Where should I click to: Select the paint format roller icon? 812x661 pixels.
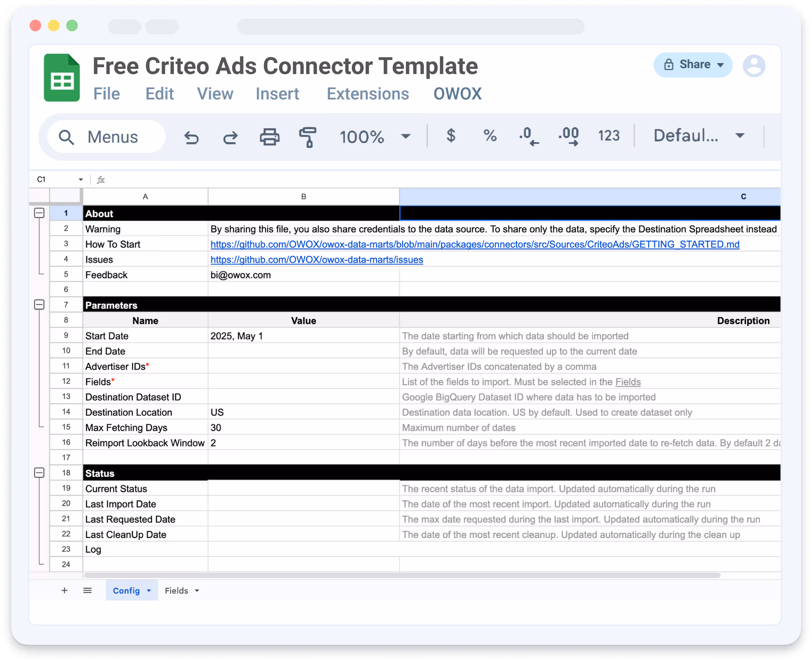coord(308,137)
